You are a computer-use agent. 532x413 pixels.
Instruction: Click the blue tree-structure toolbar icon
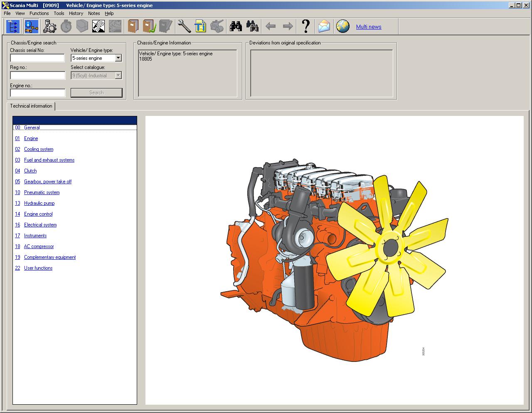click(x=13, y=27)
